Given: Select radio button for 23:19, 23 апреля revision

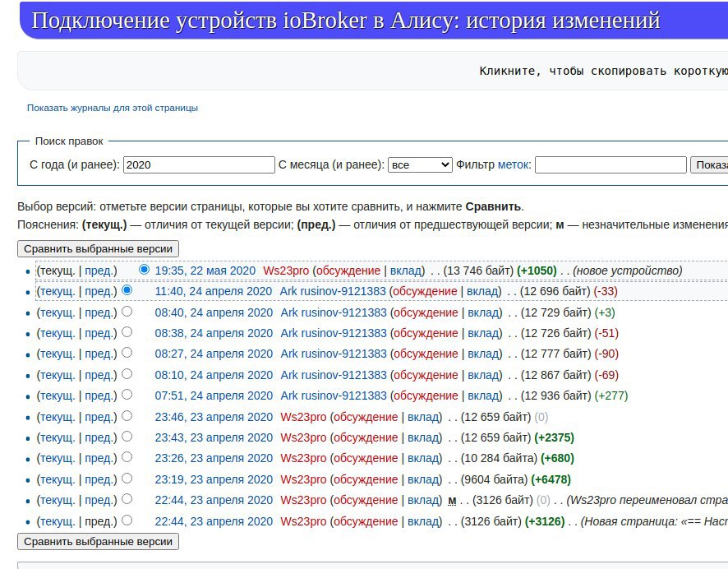Looking at the screenshot, I should tap(127, 479).
